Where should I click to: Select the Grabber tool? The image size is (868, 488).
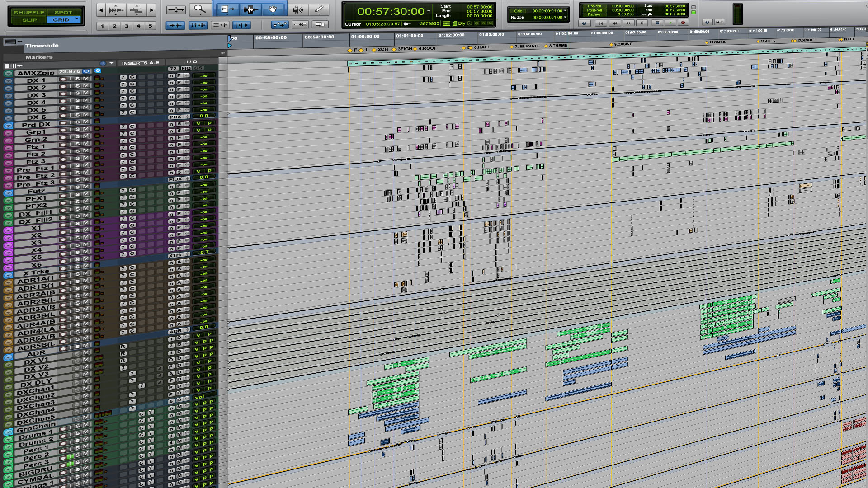(273, 9)
